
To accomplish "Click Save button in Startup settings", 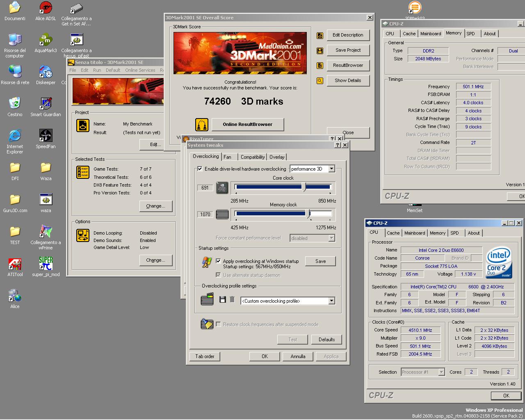I will (321, 261).
